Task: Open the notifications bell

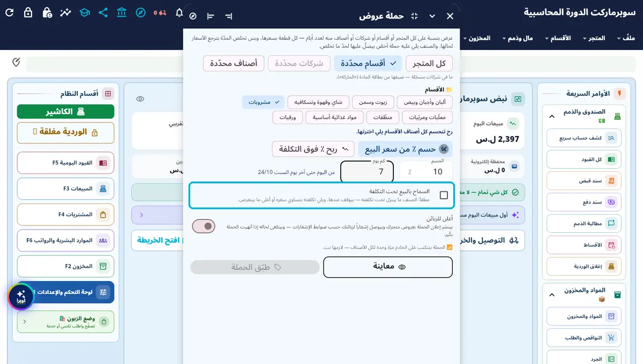Action: click(x=179, y=12)
